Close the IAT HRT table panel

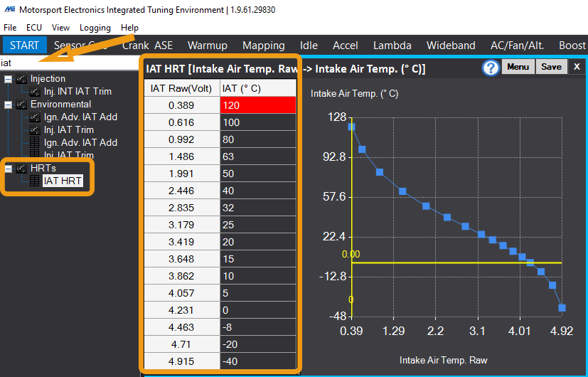577,67
